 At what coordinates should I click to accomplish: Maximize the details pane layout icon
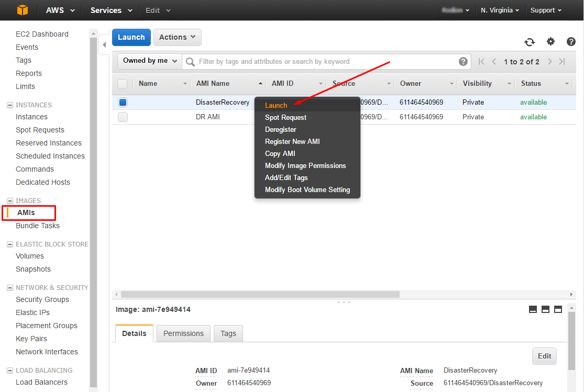click(x=558, y=309)
